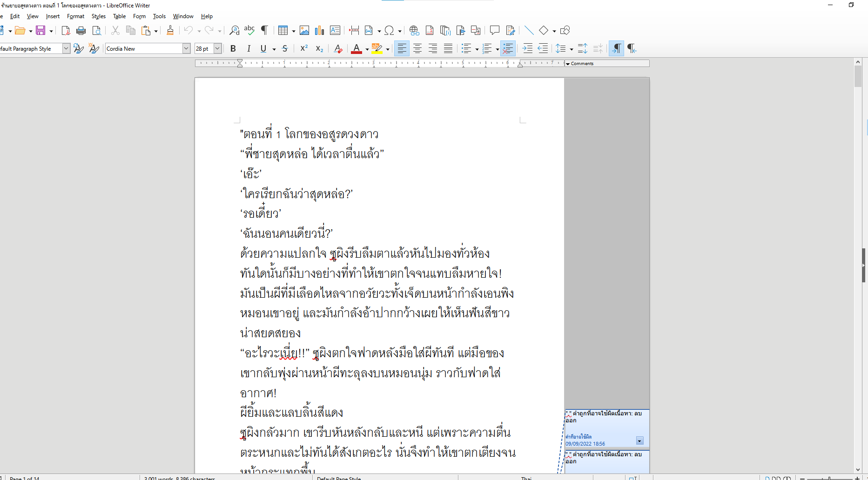Image resolution: width=868 pixels, height=480 pixels.
Task: Open line spacing dropdown arrow
Action: (571, 49)
